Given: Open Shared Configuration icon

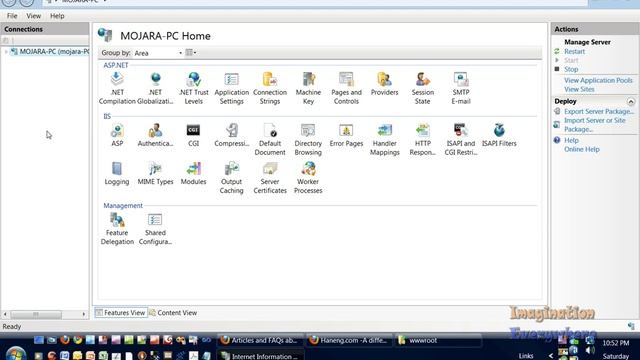Looking at the screenshot, I should pos(155,229).
